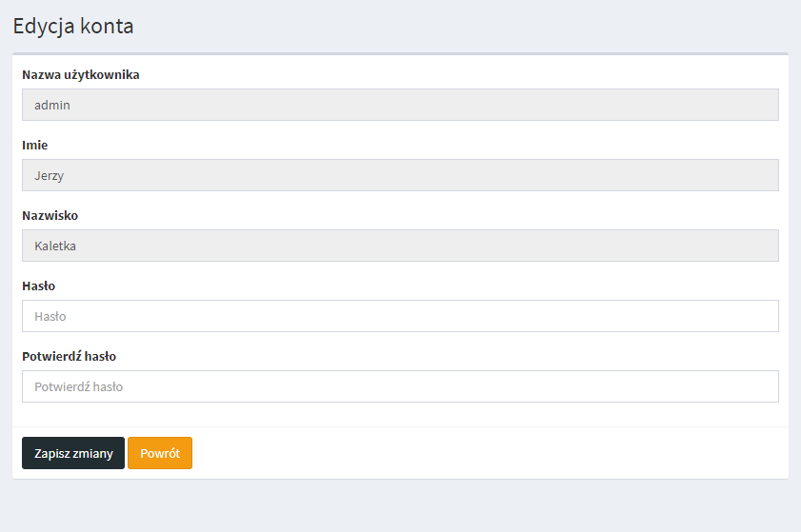Click into the Potwierdź hasło input field

pos(400,386)
